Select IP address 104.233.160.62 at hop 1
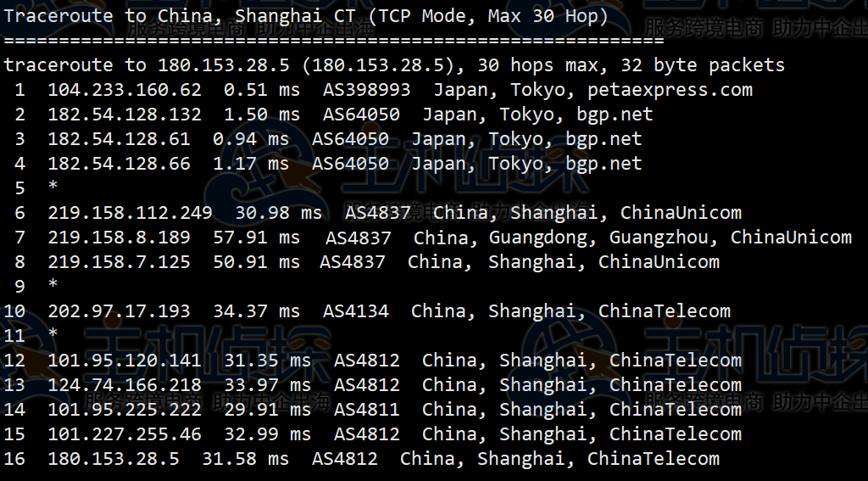The width and height of the screenshot is (868, 481). (125, 90)
